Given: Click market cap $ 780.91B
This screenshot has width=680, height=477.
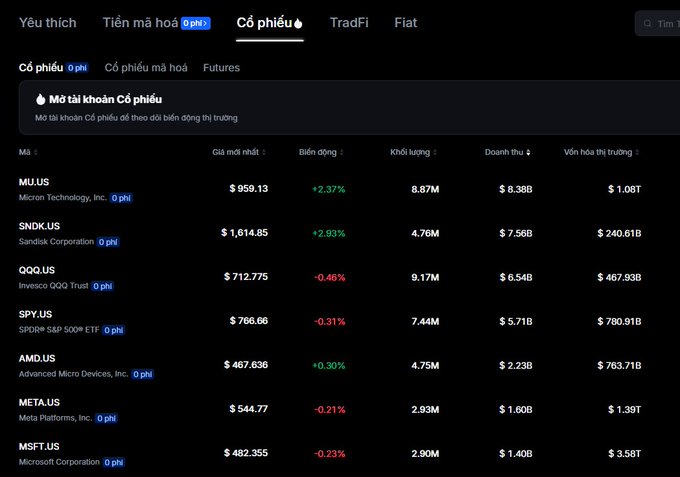Looking at the screenshot, I should click(x=619, y=322).
